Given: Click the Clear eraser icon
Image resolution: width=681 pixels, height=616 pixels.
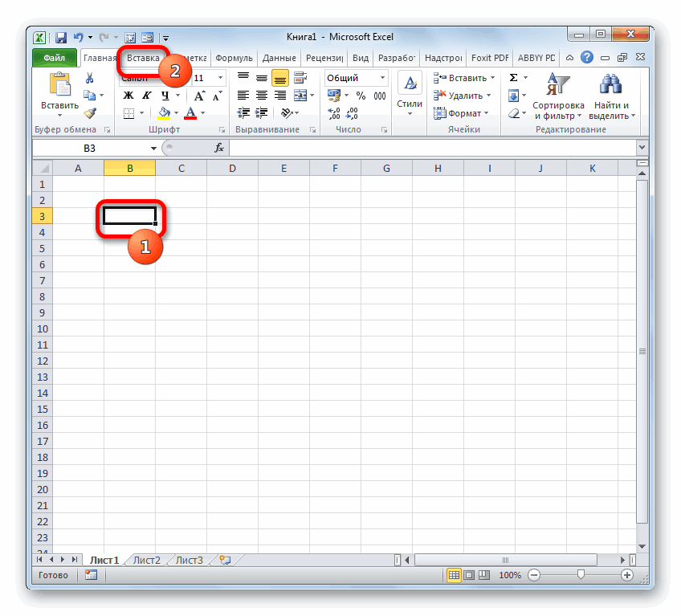Looking at the screenshot, I should 514,113.
